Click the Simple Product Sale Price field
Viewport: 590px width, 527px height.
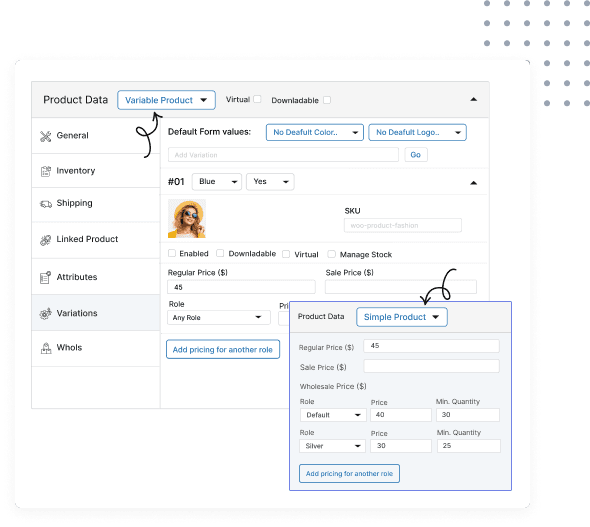431,366
